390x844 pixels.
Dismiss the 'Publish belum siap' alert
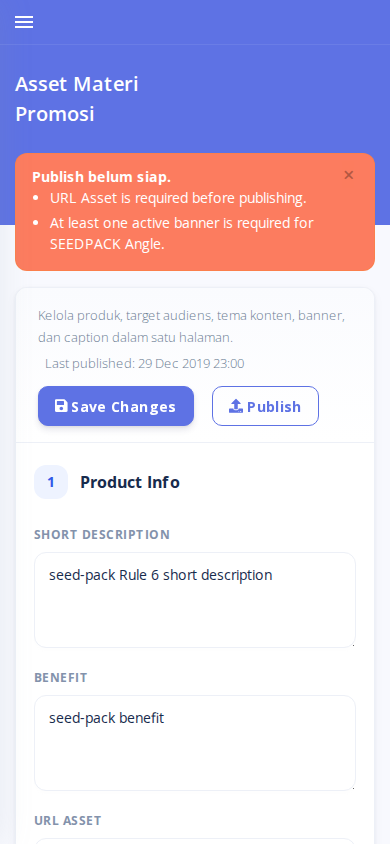(x=349, y=175)
